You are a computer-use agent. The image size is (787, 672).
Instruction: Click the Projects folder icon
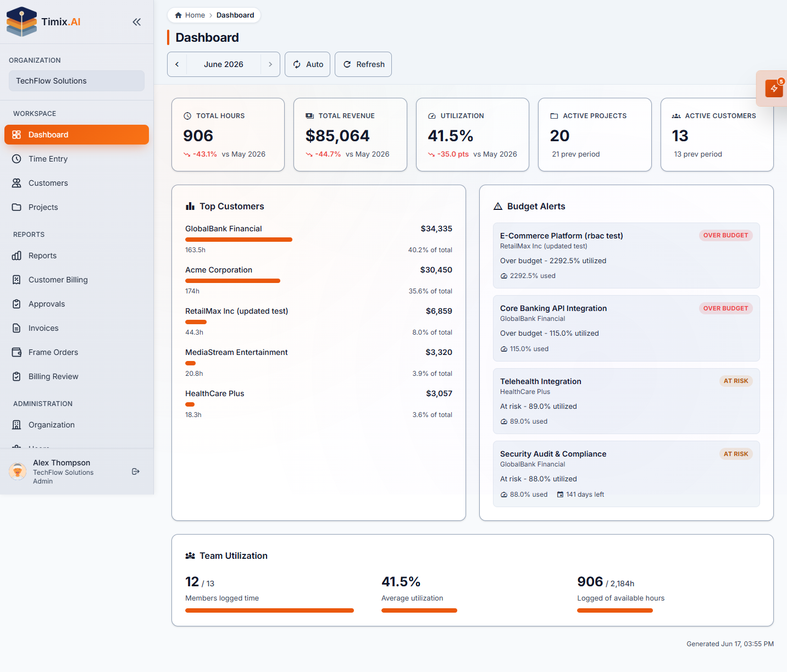coord(16,207)
